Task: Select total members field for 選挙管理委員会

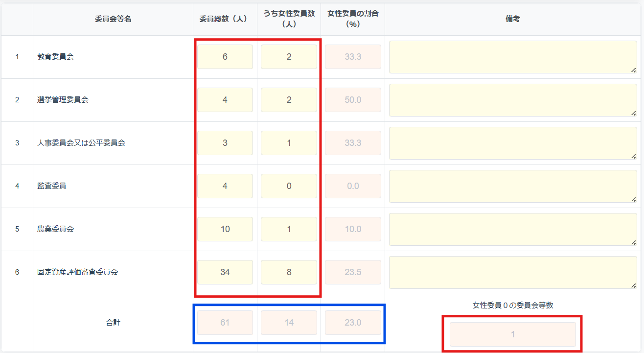Action: click(225, 100)
